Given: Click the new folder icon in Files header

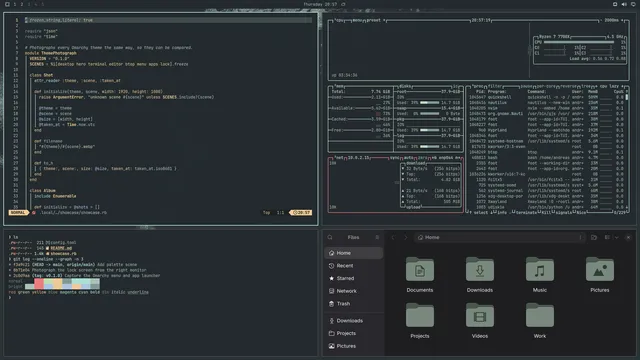Looking at the screenshot, I should point(594,237).
